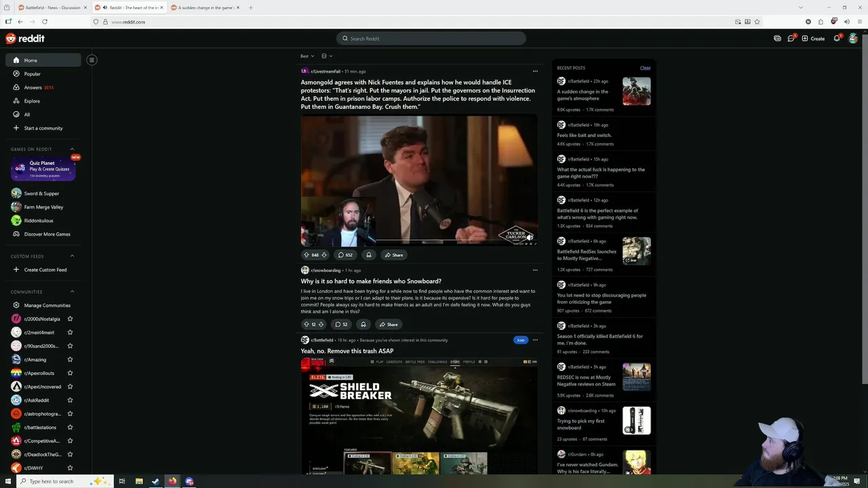Click the Windows Start button
Viewport: 868px width, 488px height.
tap(7, 481)
